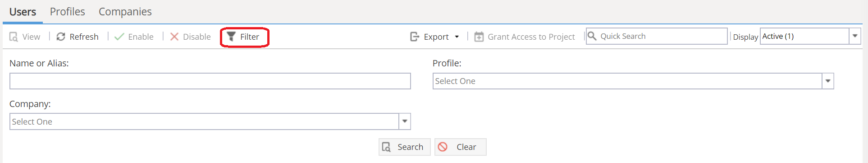Click the Grant Access calendar icon
This screenshot has width=868, height=163.
pos(479,37)
